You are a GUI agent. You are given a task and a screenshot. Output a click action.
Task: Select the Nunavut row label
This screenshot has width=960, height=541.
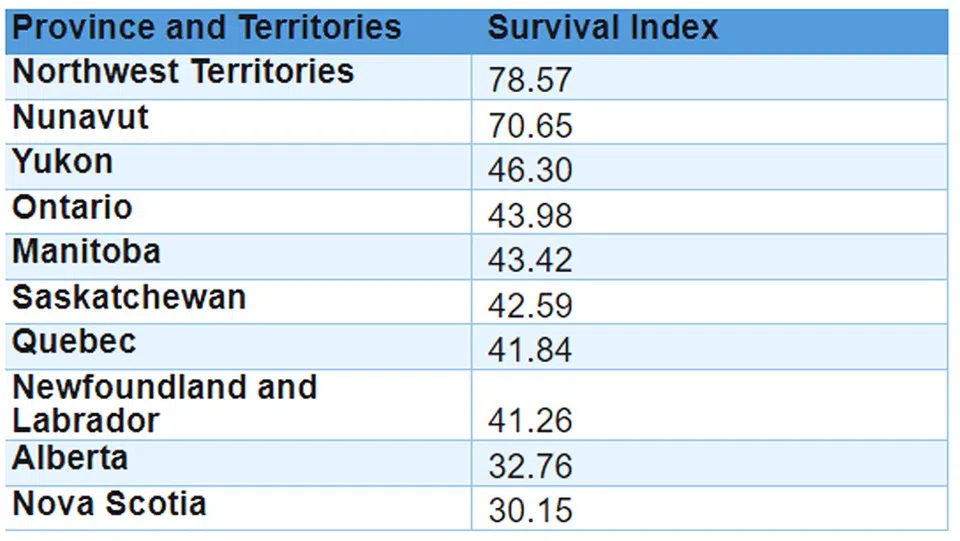[81, 118]
